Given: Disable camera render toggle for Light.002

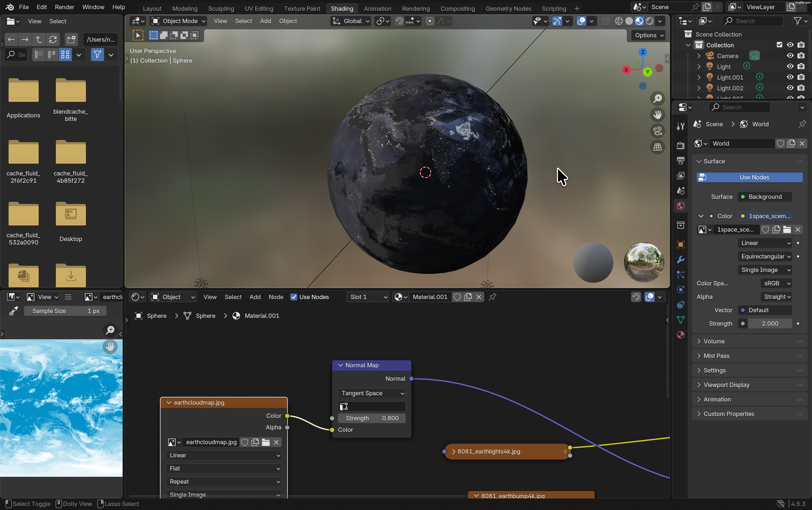Looking at the screenshot, I should point(802,88).
